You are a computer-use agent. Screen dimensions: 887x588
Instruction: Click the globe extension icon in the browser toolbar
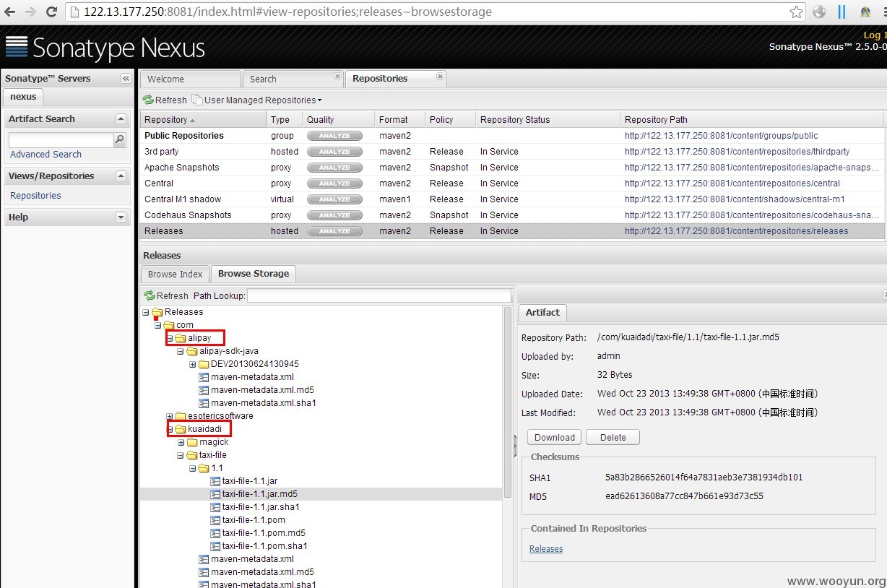click(x=818, y=12)
